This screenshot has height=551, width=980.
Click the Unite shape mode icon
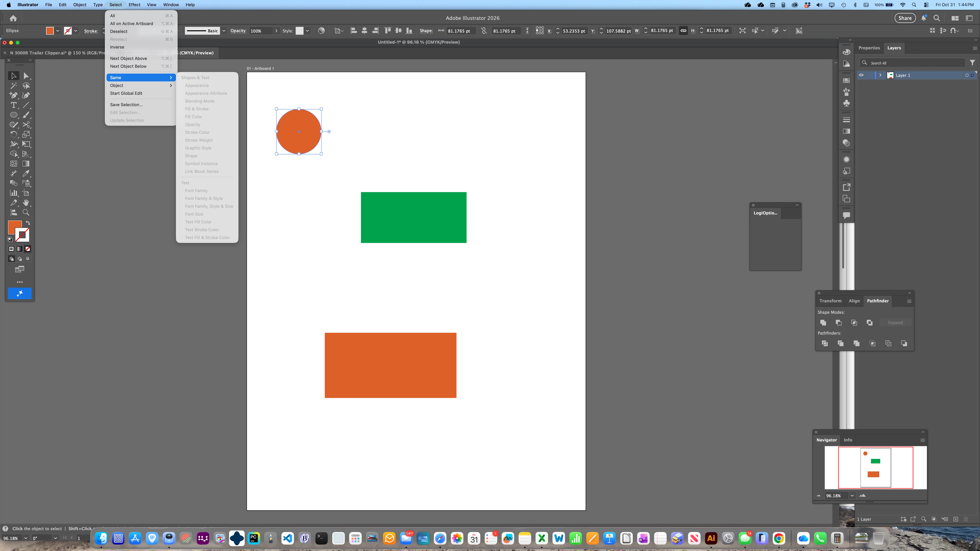(823, 322)
